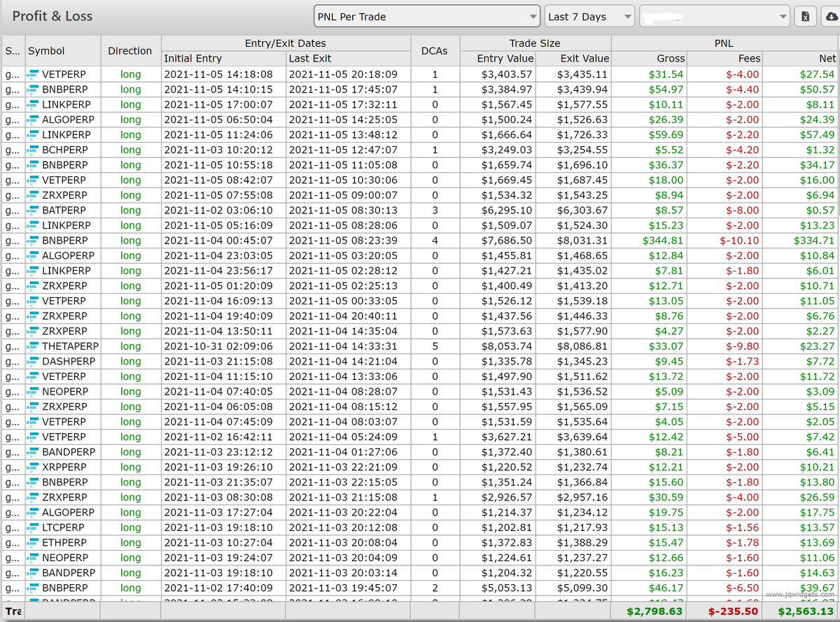The image size is (840, 622).
Task: Click the exchange icon of the $57.49 net LINKPERP row
Action: (33, 135)
